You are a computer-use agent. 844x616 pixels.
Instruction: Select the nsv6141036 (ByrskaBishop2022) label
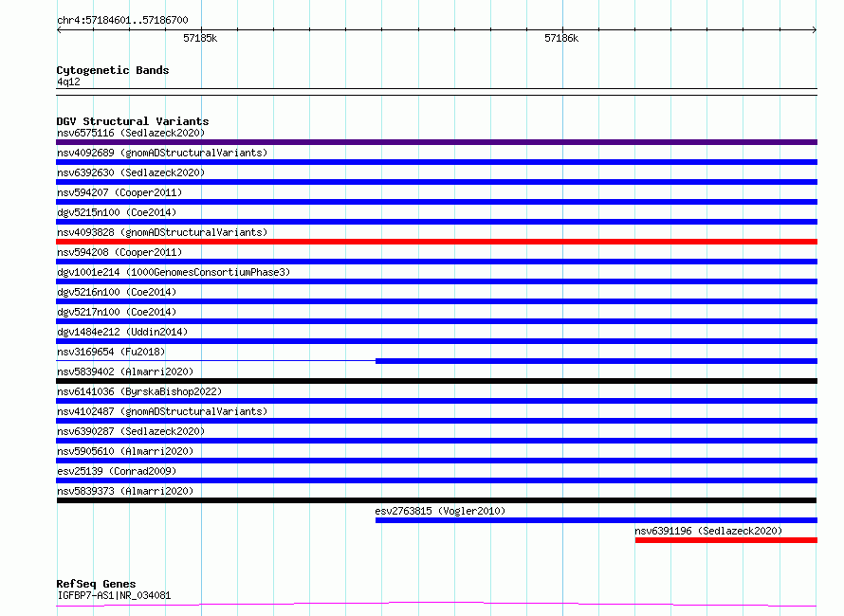coord(139,391)
